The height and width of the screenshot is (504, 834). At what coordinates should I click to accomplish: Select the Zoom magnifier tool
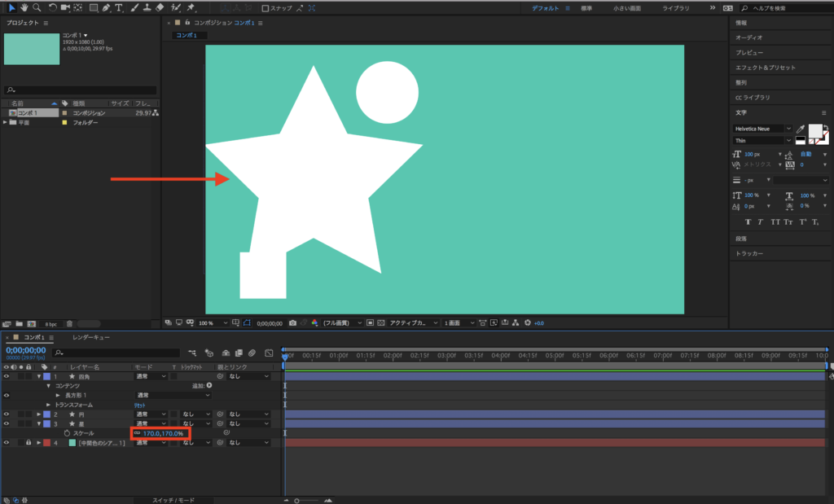(x=37, y=7)
